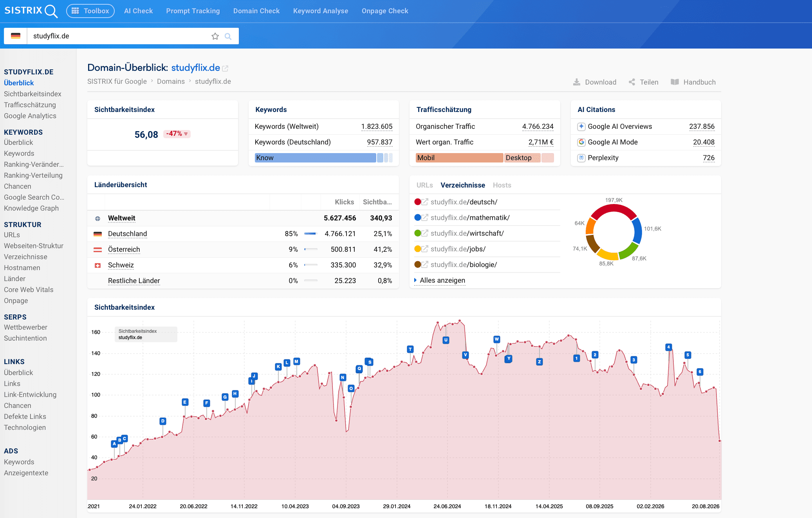Toggle the green /wirtschaft/ directory dot
The width and height of the screenshot is (812, 518).
pos(418,233)
